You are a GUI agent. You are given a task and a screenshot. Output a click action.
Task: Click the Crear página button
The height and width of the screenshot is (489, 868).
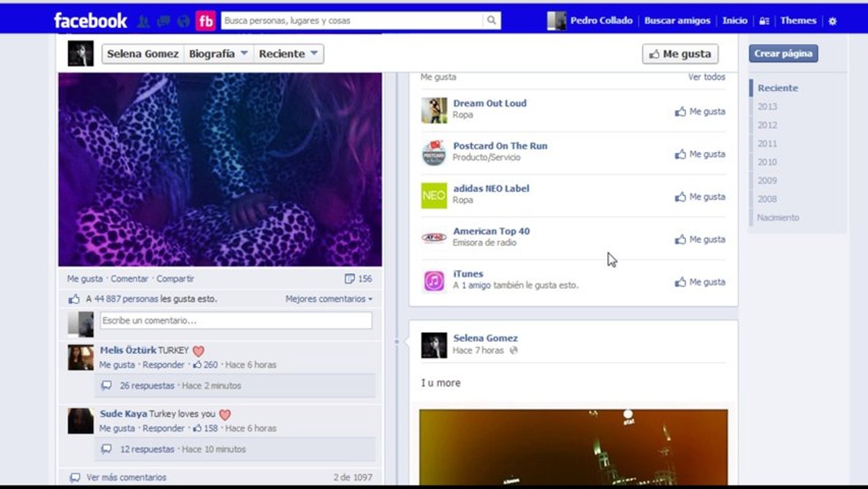click(783, 54)
